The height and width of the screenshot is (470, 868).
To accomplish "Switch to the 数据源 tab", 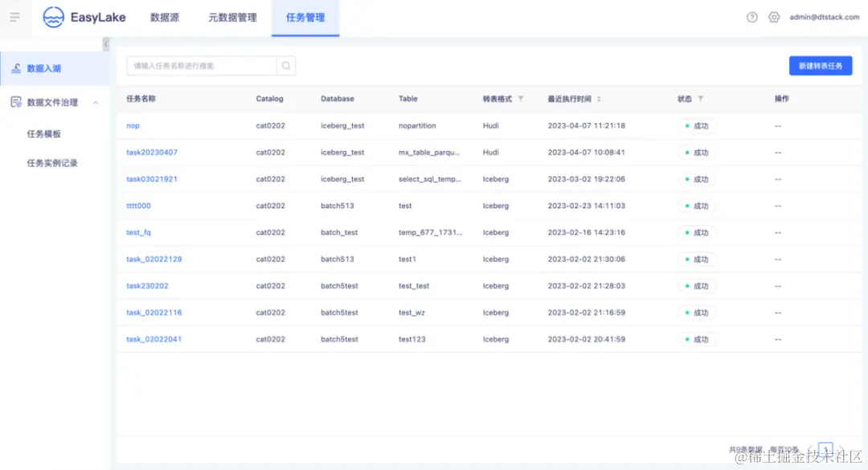I will click(x=164, y=16).
